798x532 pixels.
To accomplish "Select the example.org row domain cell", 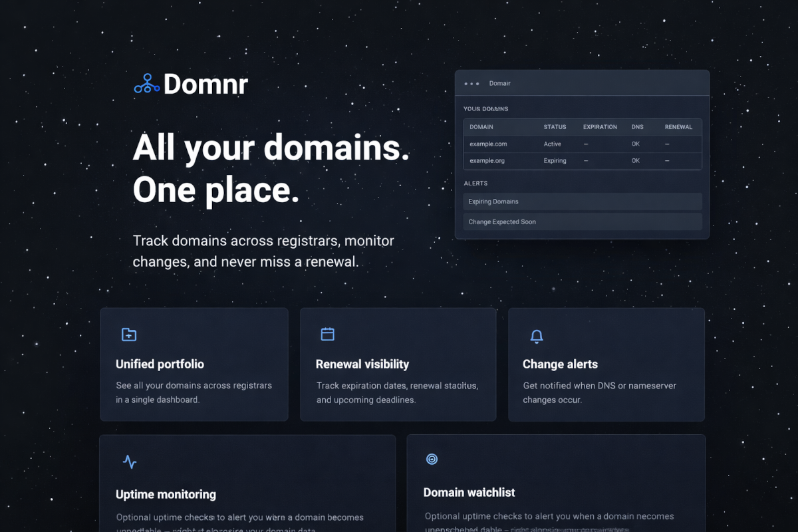I will 487,161.
